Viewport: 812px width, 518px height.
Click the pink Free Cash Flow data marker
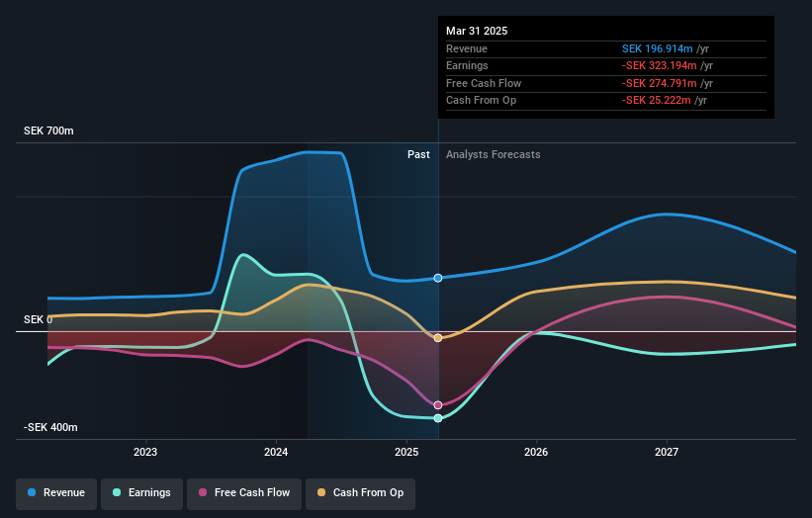[x=438, y=405]
